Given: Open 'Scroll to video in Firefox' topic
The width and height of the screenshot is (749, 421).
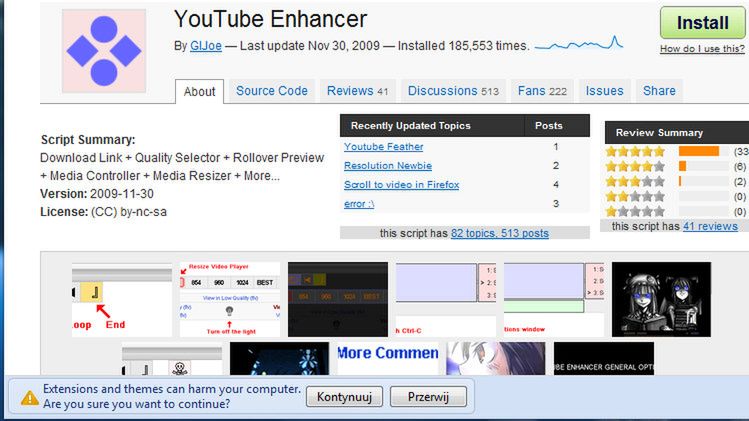Looking at the screenshot, I should point(402,185).
